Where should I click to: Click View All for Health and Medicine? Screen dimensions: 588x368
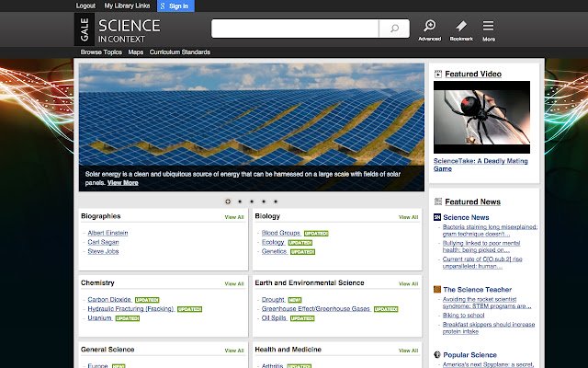coord(408,351)
